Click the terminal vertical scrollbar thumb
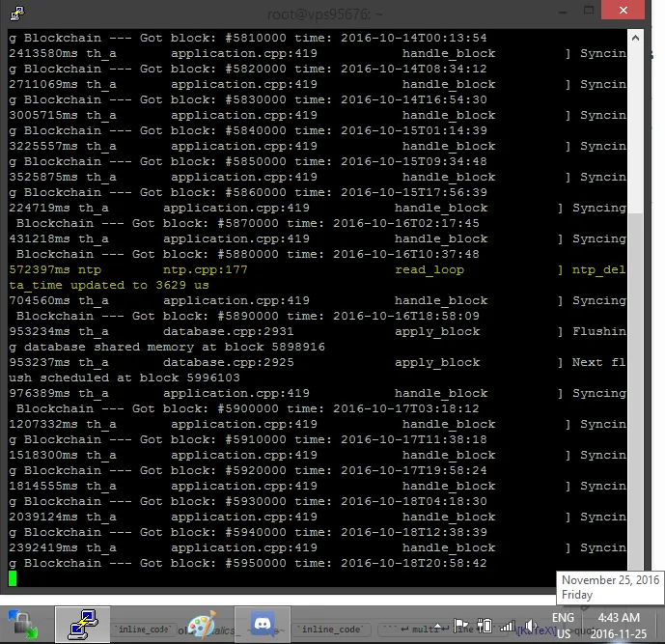Viewport: 665px width, 644px height. [x=635, y=390]
